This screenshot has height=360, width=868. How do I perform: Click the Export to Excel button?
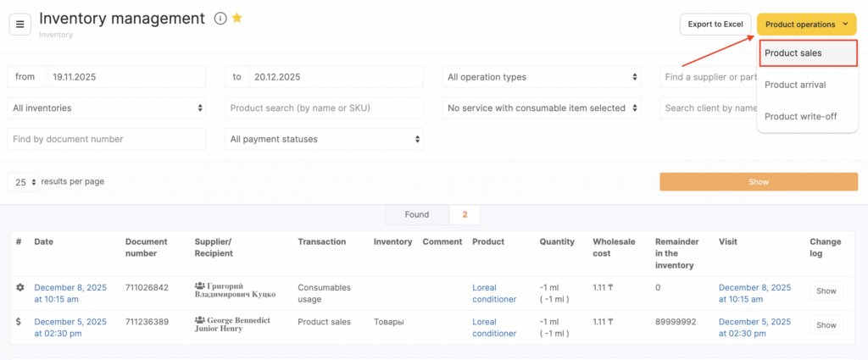[715, 25]
